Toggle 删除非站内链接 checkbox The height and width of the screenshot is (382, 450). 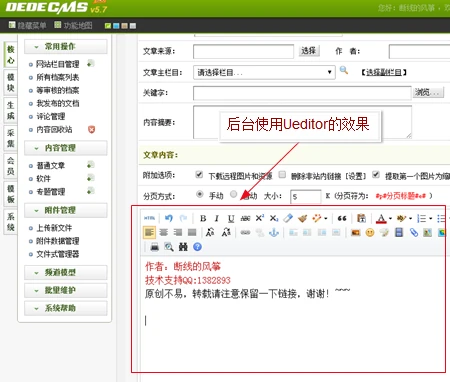click(282, 174)
